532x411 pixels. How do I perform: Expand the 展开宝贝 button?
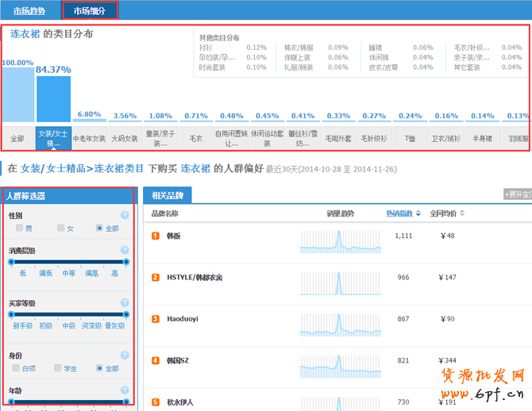point(517,194)
